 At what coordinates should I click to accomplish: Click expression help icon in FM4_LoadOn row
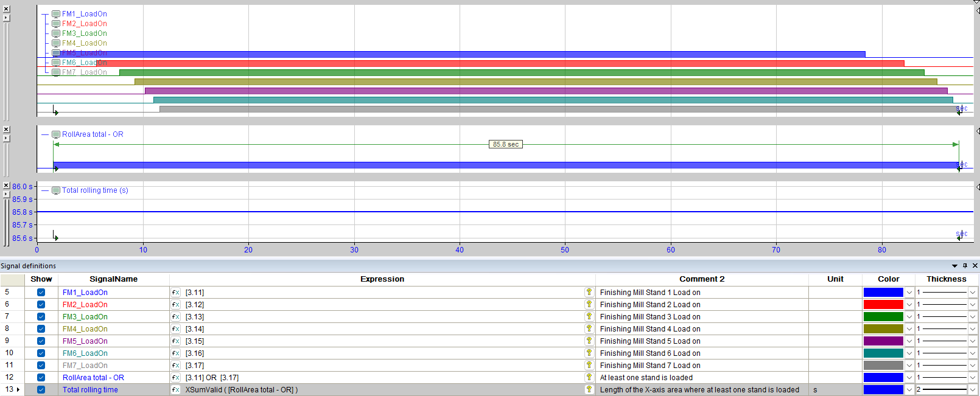(589, 328)
